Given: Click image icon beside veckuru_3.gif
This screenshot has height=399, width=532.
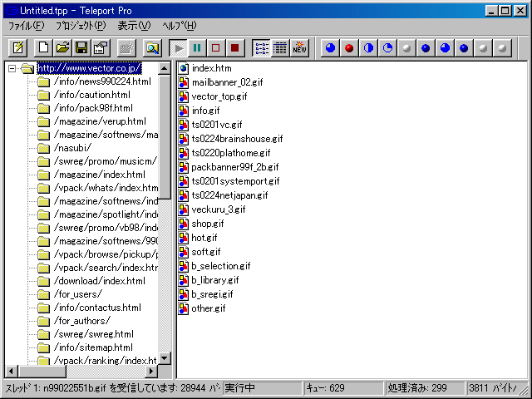Looking at the screenshot, I should pyautogui.click(x=184, y=209).
